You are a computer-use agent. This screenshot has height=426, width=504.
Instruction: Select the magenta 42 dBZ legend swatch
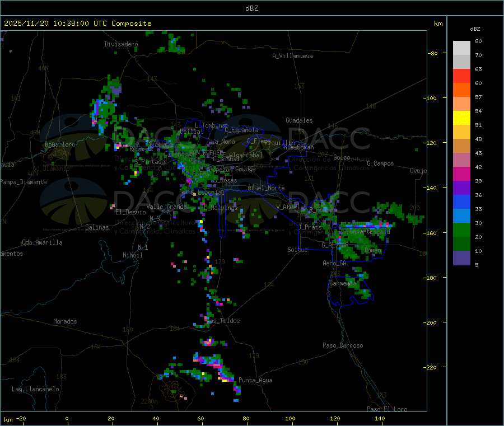click(461, 174)
